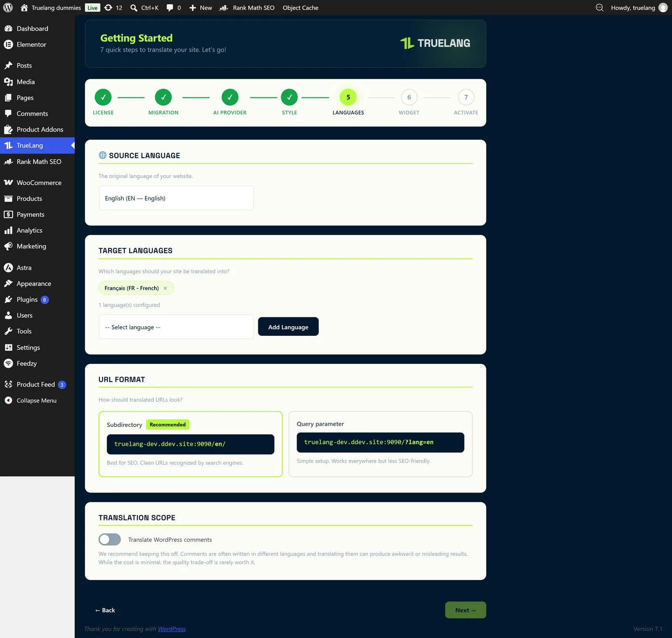Click the comments bubble icon in admin bar
The height and width of the screenshot is (638, 672).
click(x=170, y=8)
